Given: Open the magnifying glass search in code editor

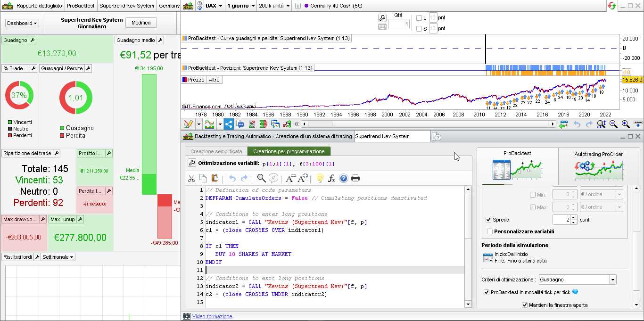Looking at the screenshot, I should pos(261,178).
